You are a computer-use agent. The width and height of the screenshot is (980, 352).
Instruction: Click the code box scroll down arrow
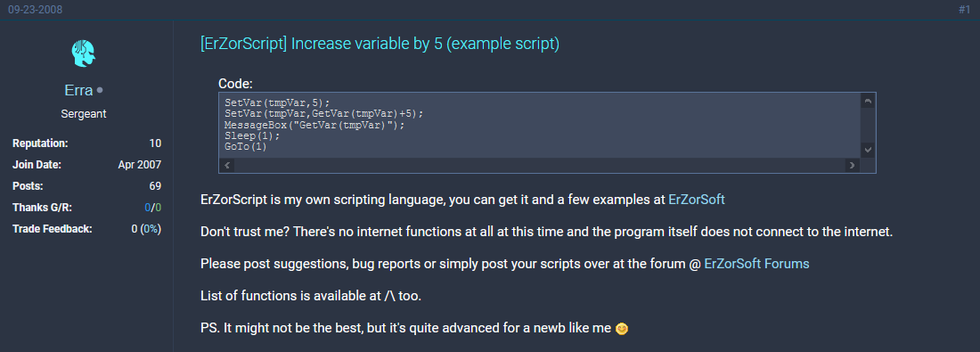point(868,150)
